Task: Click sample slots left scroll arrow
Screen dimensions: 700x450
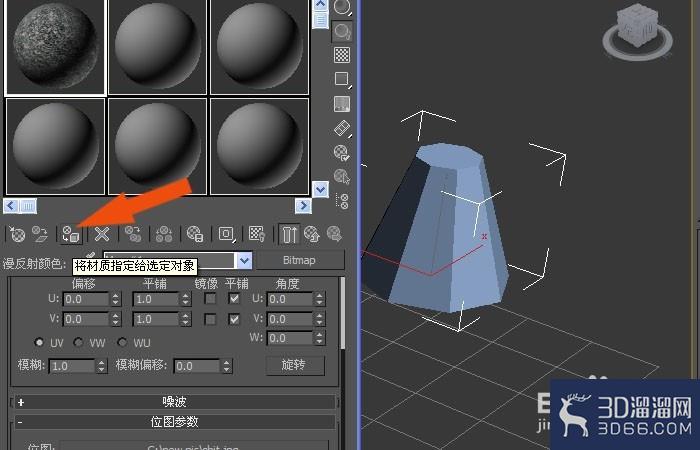Action: (10, 206)
